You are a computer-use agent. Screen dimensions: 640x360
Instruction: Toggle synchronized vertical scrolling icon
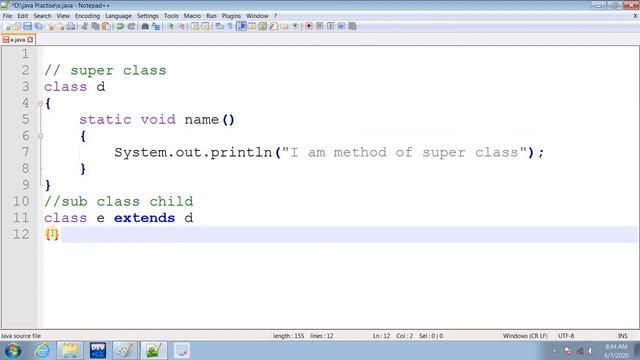coord(195,27)
